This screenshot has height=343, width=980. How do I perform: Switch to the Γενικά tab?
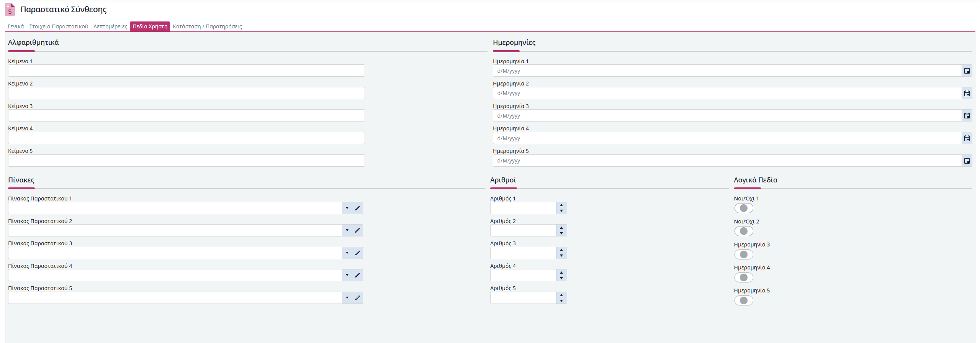point(16,26)
